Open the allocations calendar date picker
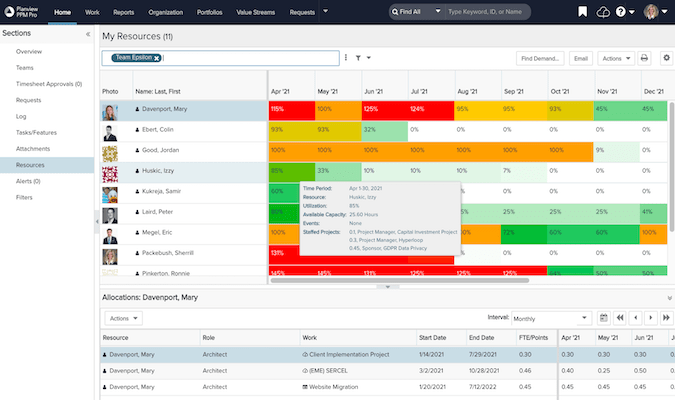 (x=603, y=318)
